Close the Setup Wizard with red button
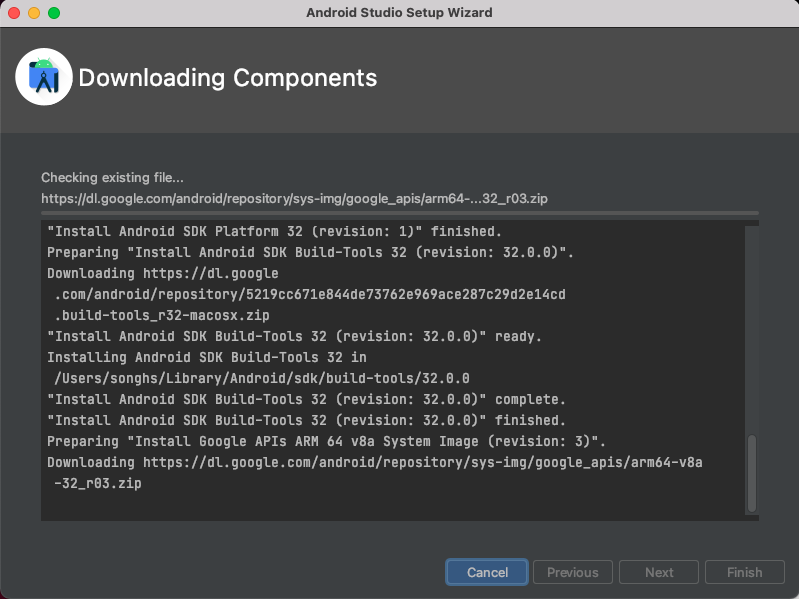Viewport: 799px width, 599px height. pos(14,13)
